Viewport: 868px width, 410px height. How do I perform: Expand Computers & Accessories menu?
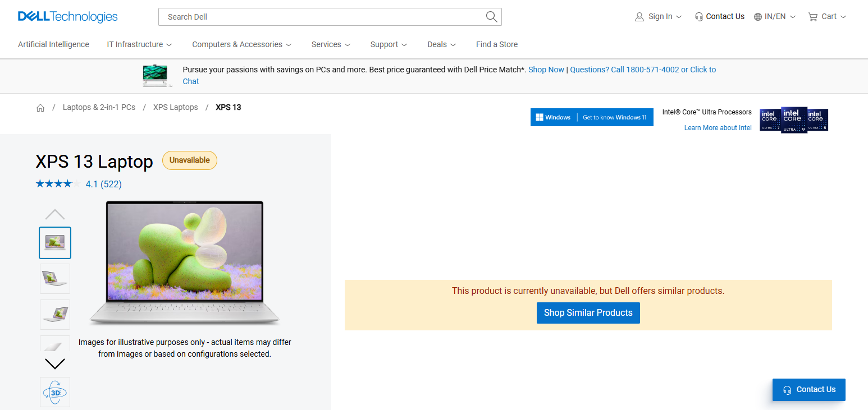(x=242, y=44)
